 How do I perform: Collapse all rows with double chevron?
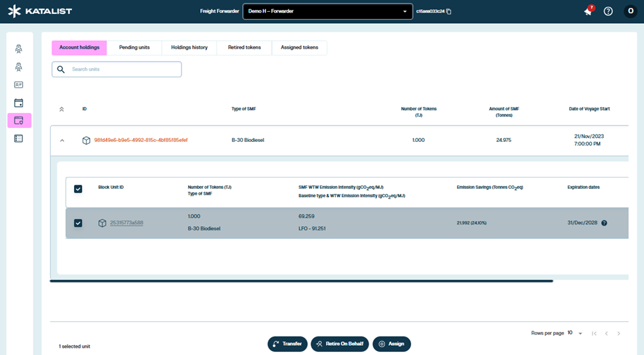(62, 109)
